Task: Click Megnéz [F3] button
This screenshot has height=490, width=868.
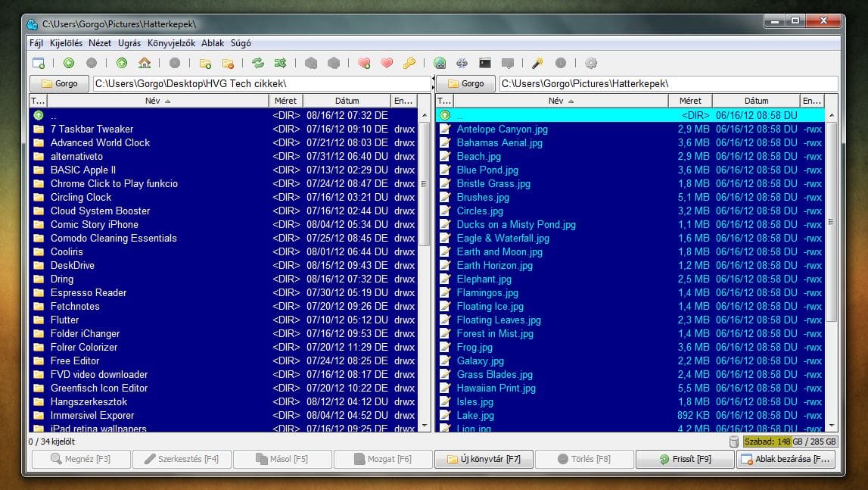Action: 82,459
